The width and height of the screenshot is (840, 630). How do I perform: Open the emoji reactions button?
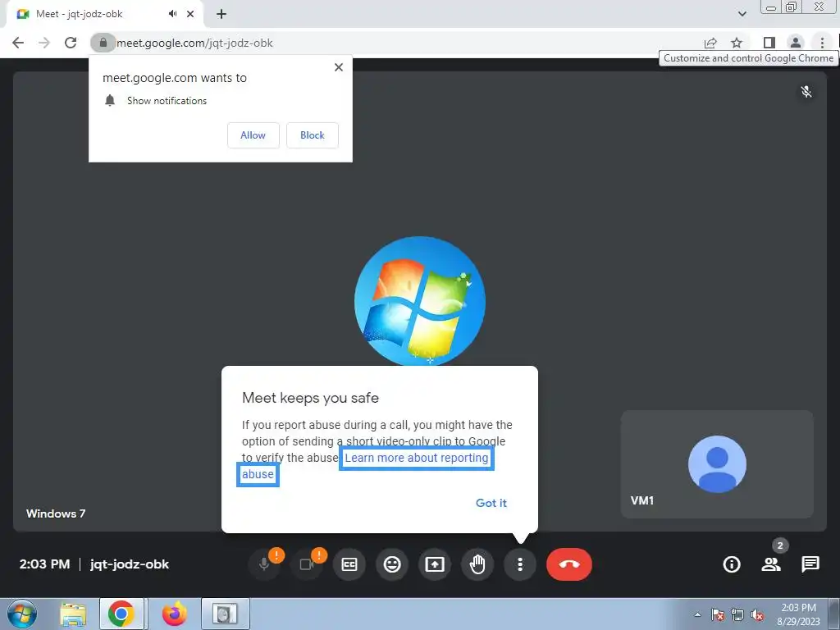[392, 564]
